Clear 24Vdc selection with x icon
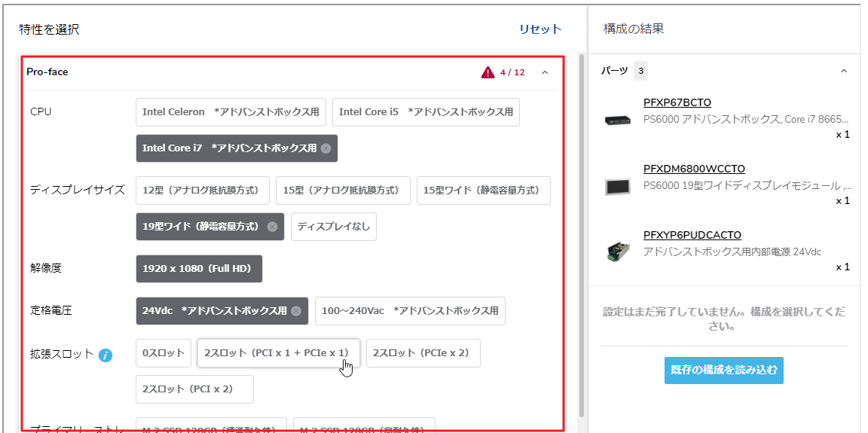The height and width of the screenshot is (433, 868). (296, 311)
